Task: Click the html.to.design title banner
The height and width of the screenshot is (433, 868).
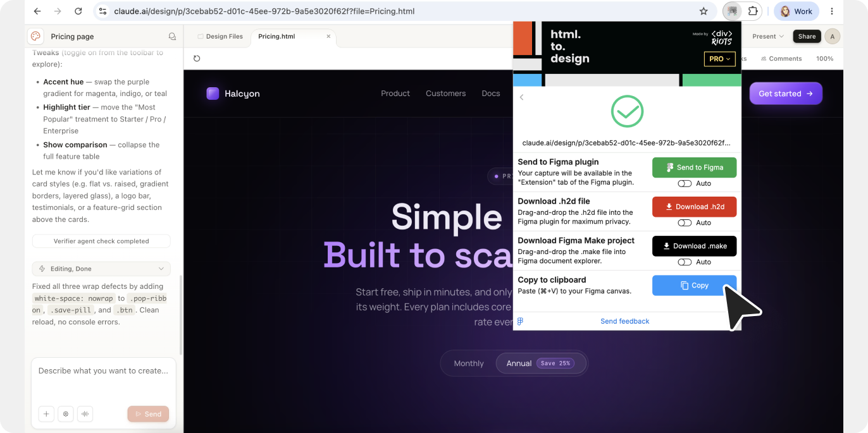Action: point(570,46)
